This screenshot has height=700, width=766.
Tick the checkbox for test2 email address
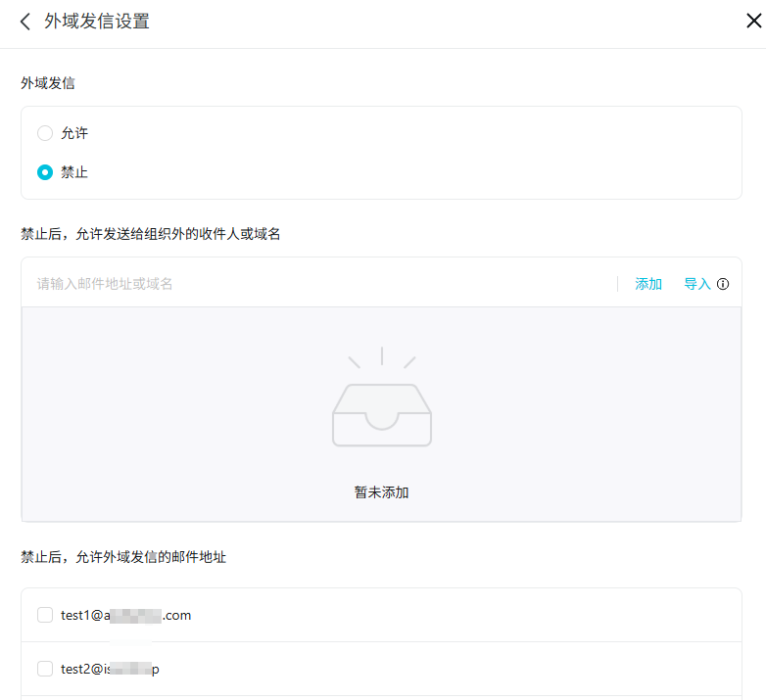[x=45, y=669]
